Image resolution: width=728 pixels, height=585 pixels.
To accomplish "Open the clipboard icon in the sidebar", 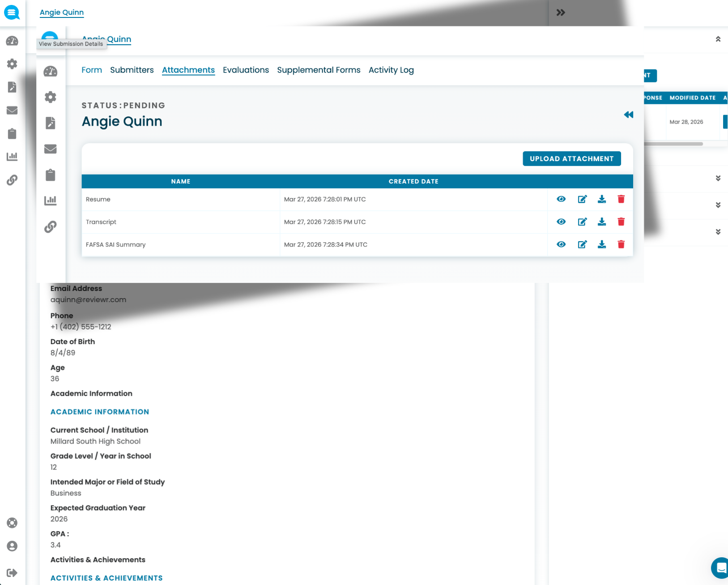I will [12, 133].
